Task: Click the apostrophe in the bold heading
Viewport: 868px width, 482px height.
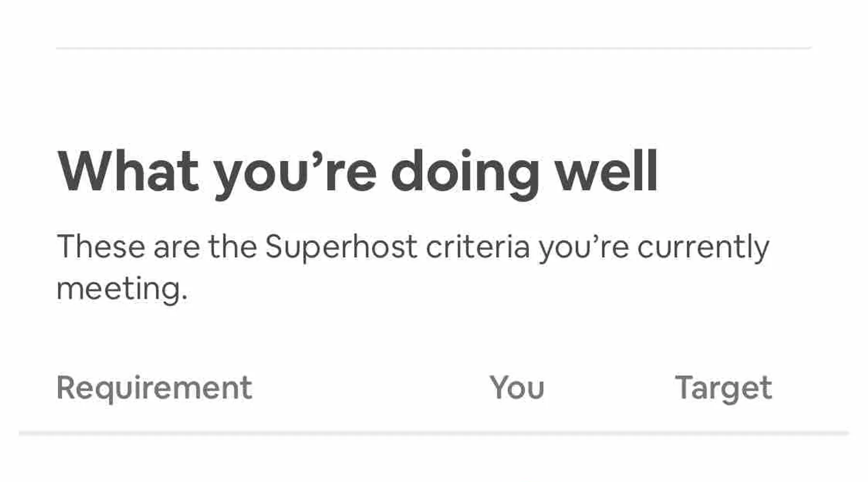Action: tap(316, 158)
